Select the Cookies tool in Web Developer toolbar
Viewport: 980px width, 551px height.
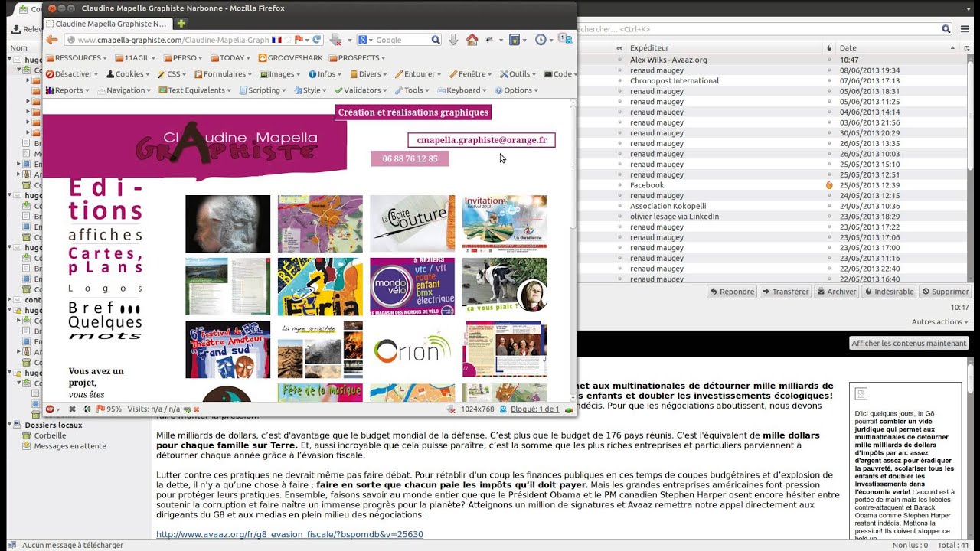[112, 73]
